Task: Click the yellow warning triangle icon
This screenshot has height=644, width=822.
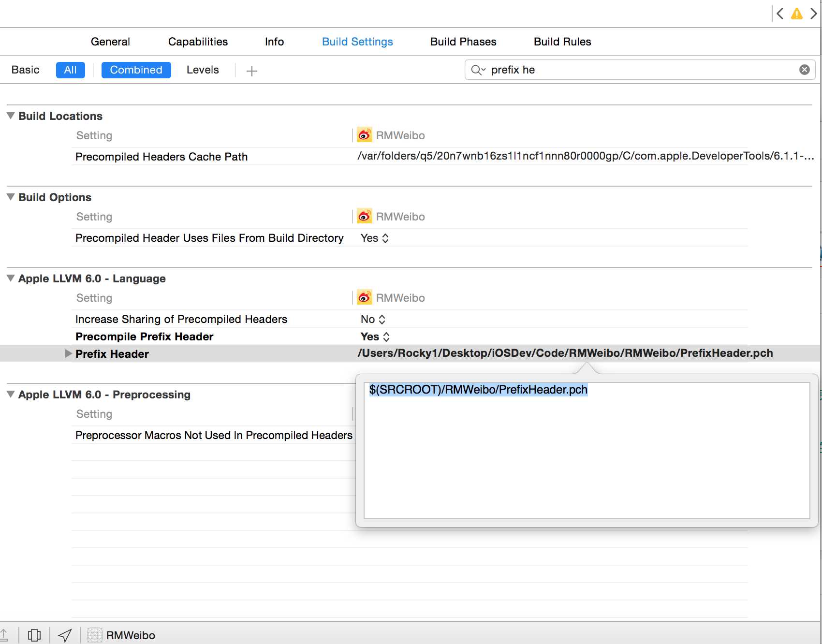Action: 797,14
